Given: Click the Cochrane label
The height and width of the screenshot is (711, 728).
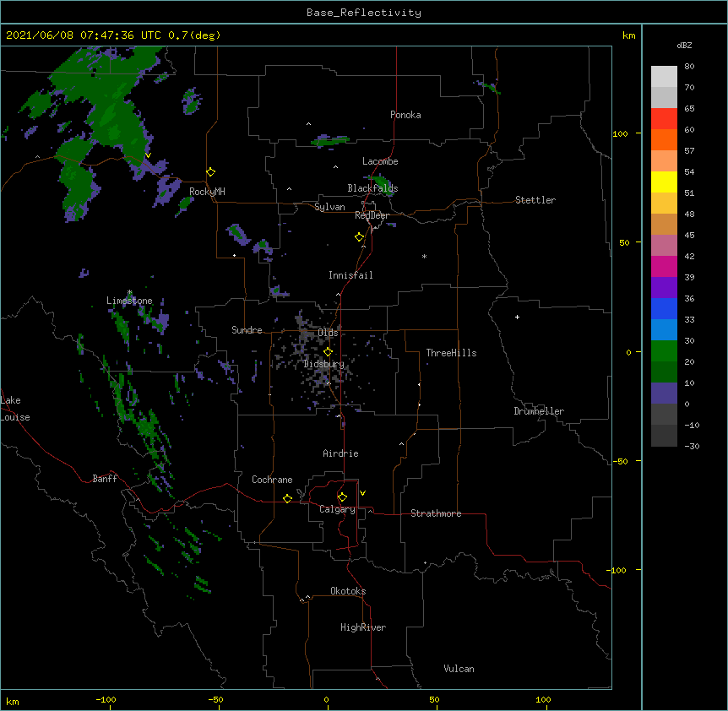Looking at the screenshot, I should point(272,480).
